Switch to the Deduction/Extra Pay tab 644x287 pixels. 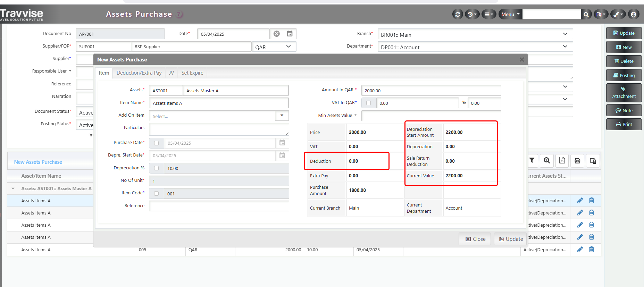139,73
